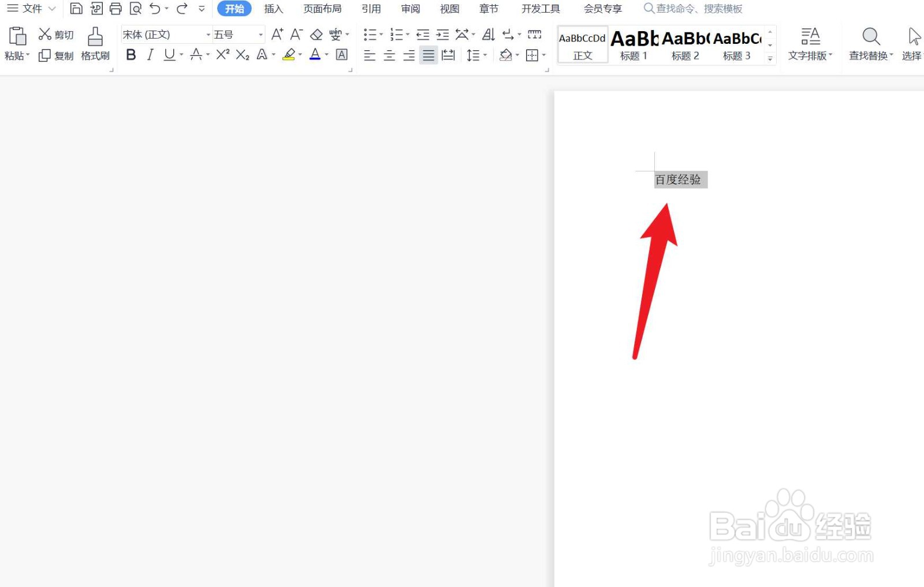Switch to the 引用 tab
Screen dimensions: 924x587
point(371,9)
